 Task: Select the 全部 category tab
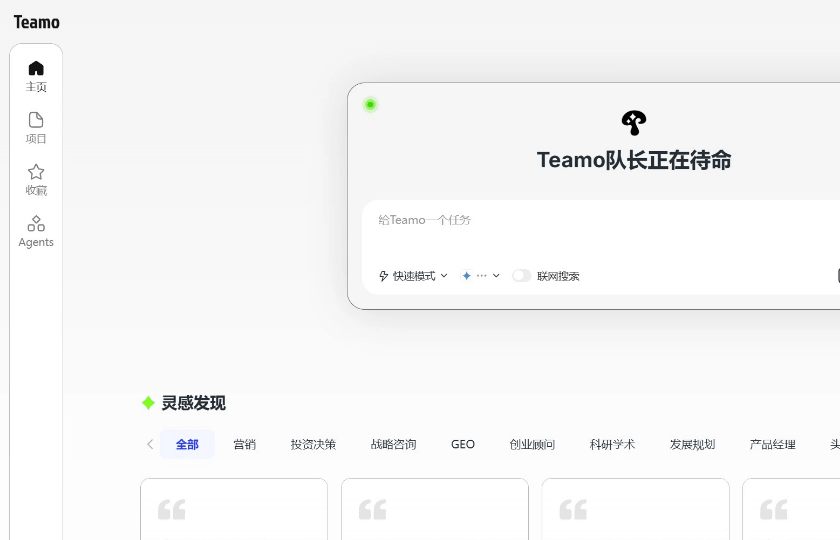coord(187,444)
